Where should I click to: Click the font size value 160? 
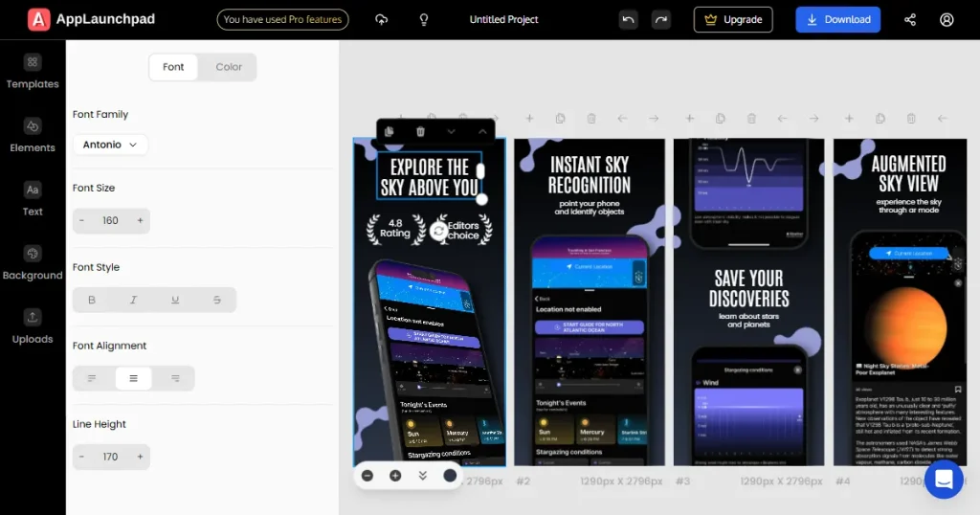[x=111, y=220]
